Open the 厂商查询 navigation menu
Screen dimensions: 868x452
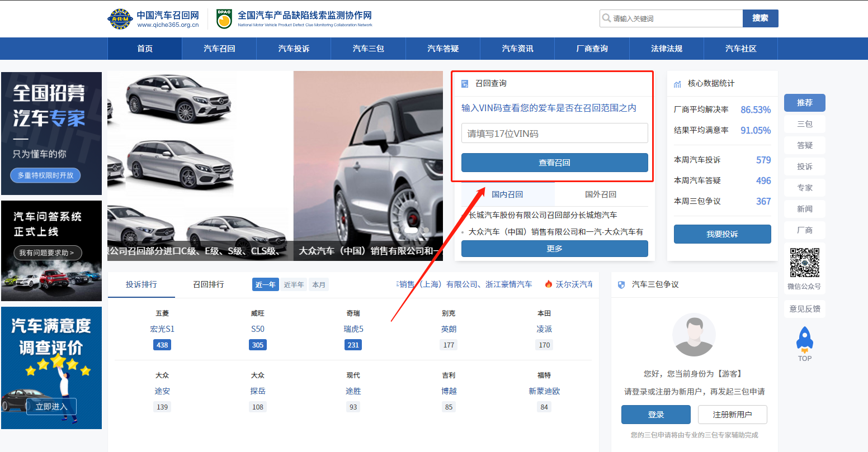592,49
